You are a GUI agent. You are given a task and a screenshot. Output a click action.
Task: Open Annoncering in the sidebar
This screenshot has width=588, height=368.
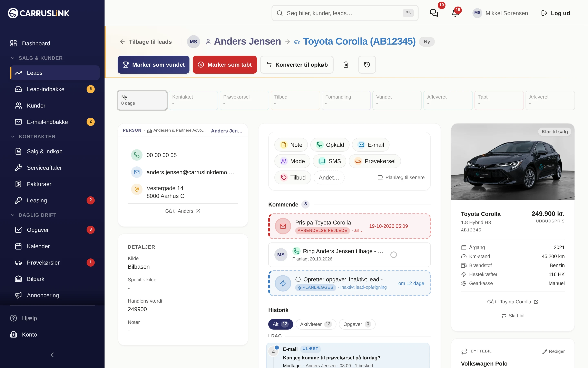coord(55,295)
